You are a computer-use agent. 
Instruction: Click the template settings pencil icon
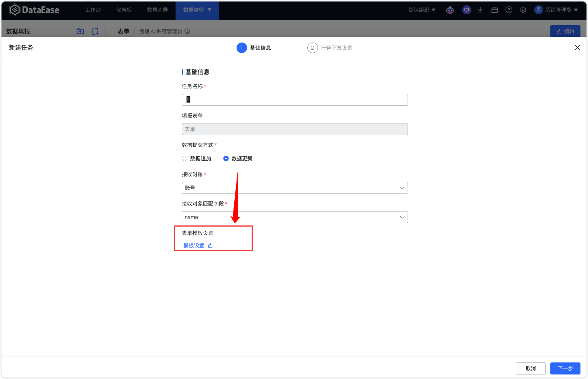coord(210,245)
